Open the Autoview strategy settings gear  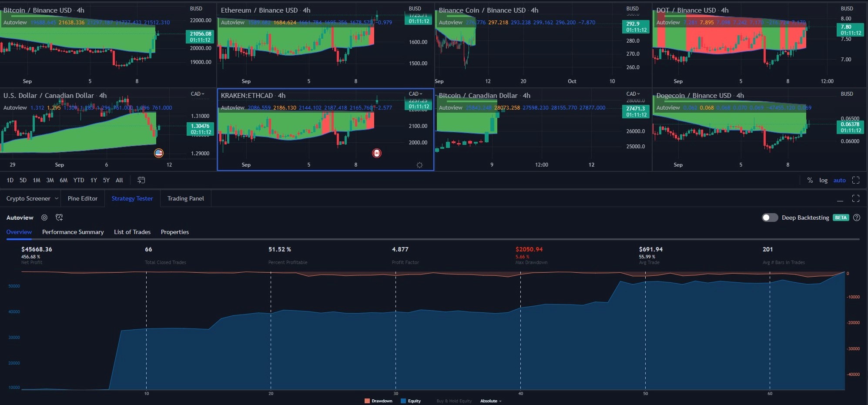point(44,218)
